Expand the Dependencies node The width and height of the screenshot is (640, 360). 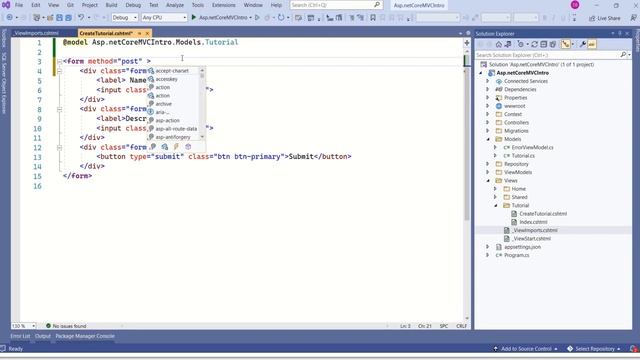click(x=488, y=89)
